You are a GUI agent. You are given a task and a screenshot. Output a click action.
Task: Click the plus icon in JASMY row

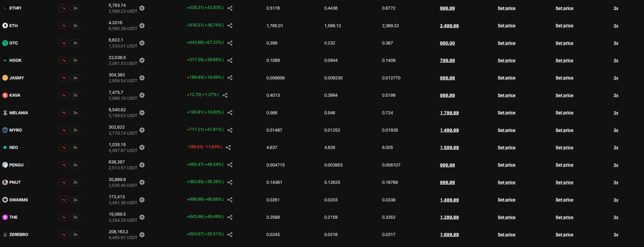pos(142,78)
